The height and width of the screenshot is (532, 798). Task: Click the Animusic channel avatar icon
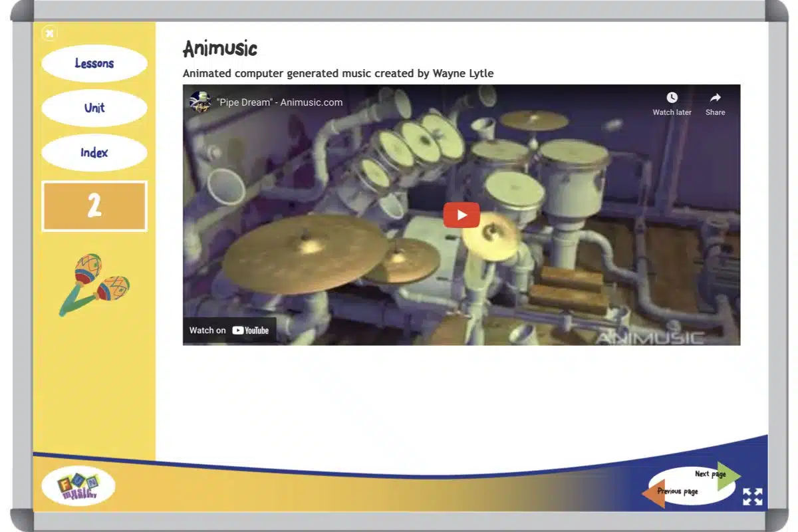coord(199,102)
